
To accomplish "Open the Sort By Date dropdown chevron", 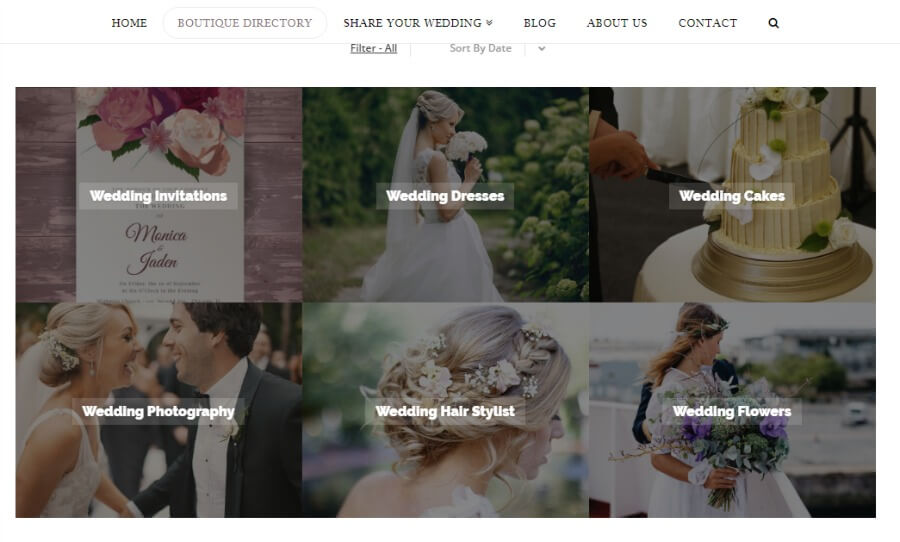I will 541,48.
